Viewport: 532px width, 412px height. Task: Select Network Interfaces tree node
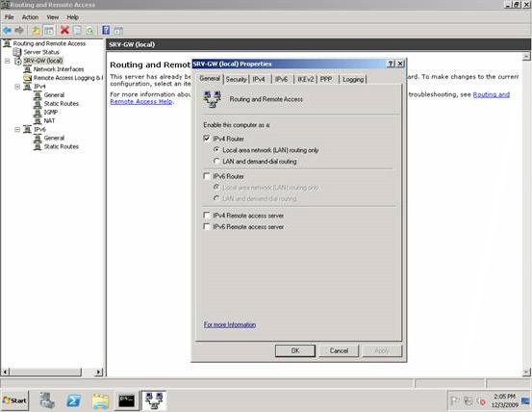(x=59, y=69)
